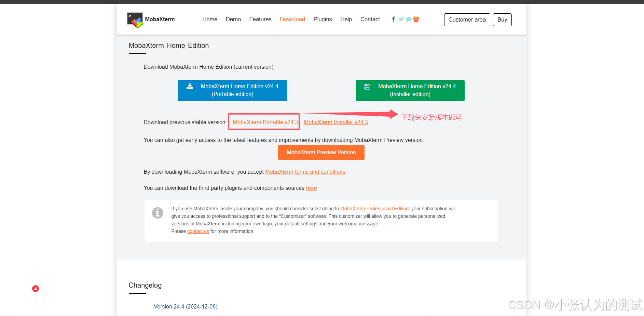
Task: Open MobaXterm terms and conditions link
Action: [305, 172]
